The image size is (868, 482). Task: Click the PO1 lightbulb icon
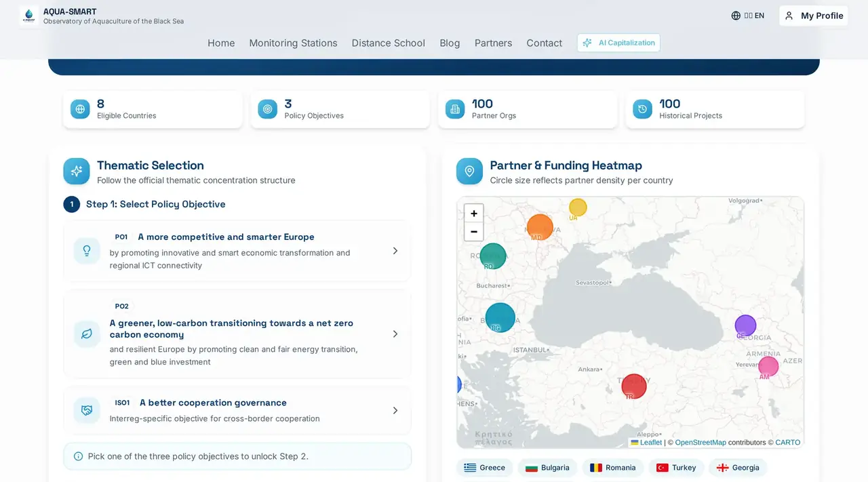coord(87,251)
